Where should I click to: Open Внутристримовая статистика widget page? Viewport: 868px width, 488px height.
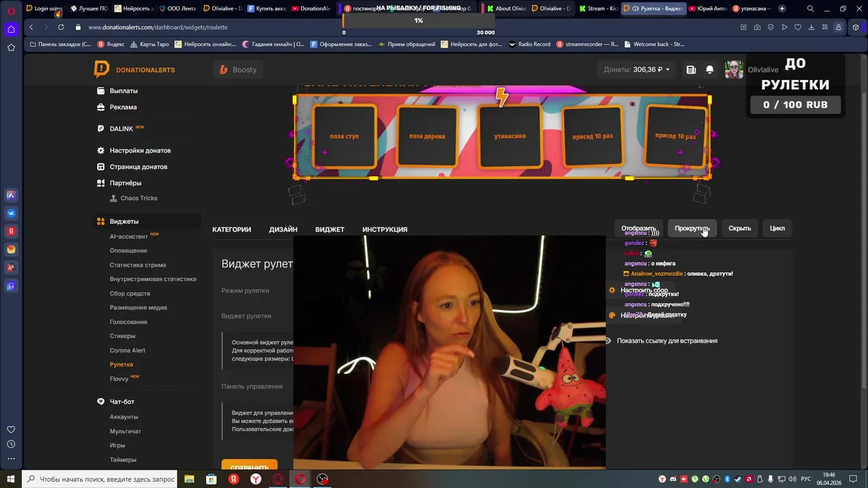pos(153,279)
